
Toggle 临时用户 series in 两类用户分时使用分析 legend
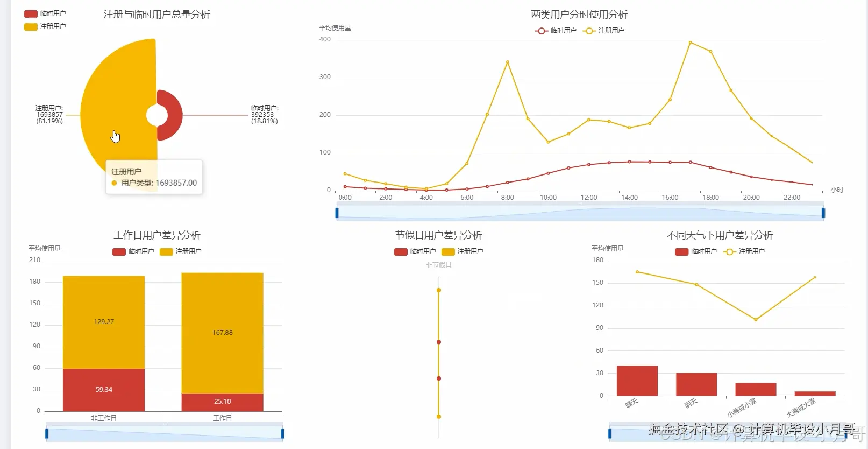[x=556, y=31]
